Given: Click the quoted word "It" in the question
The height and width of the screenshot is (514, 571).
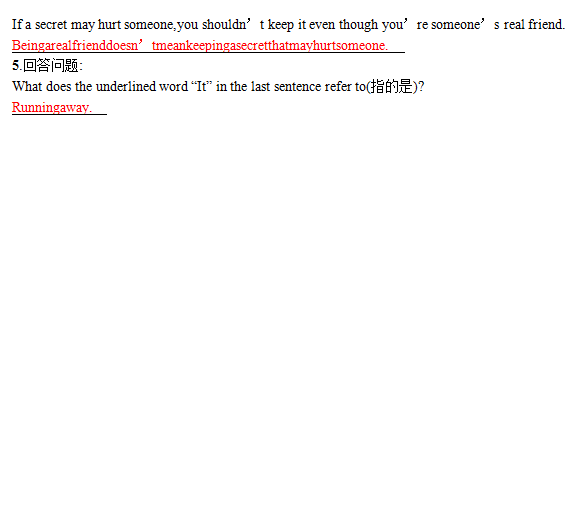Looking at the screenshot, I should pos(201,87).
